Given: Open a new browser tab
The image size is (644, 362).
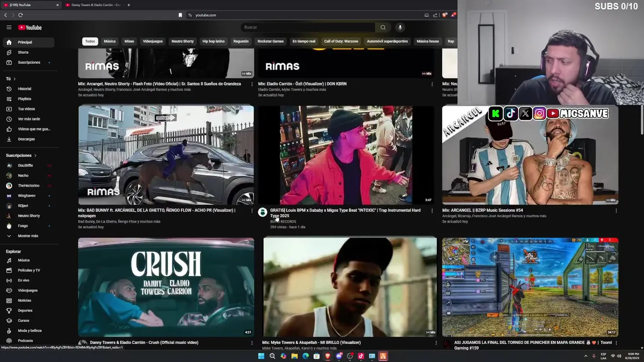Looking at the screenshot, I should pyautogui.click(x=128, y=5).
